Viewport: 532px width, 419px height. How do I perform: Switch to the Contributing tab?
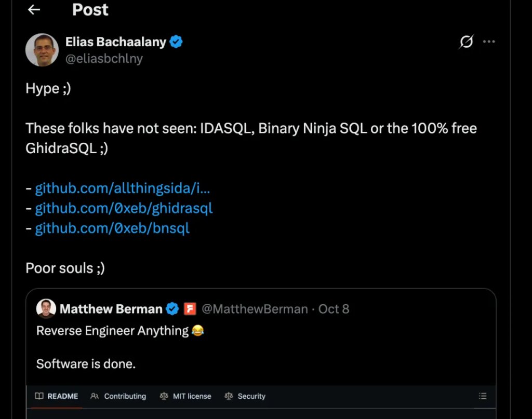click(x=118, y=396)
